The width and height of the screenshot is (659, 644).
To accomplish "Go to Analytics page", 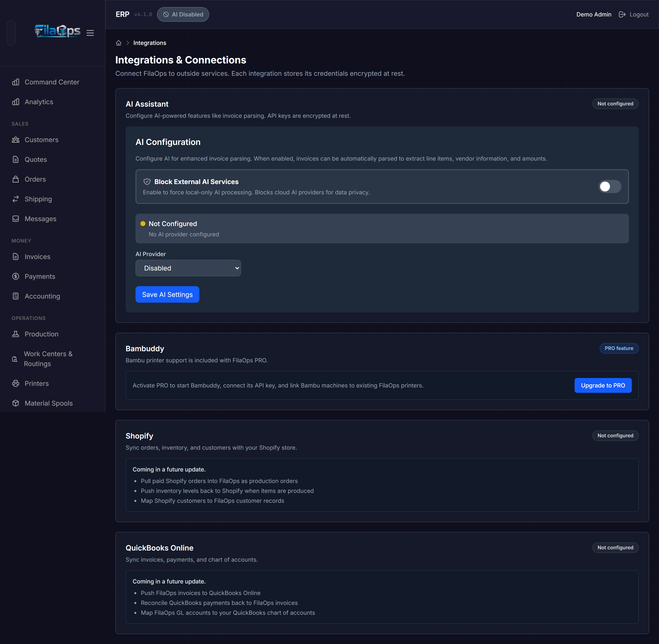I will (x=52, y=102).
